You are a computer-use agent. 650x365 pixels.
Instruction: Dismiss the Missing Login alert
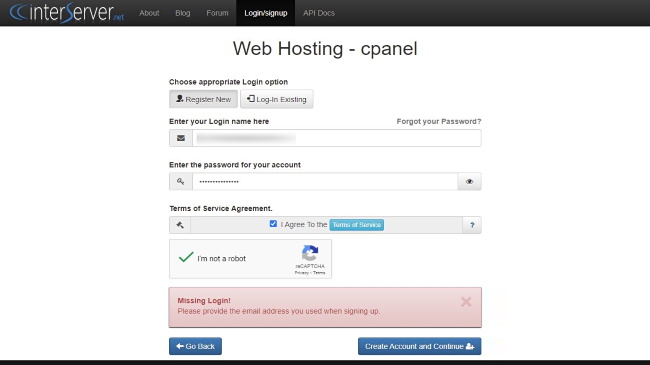coord(466,302)
